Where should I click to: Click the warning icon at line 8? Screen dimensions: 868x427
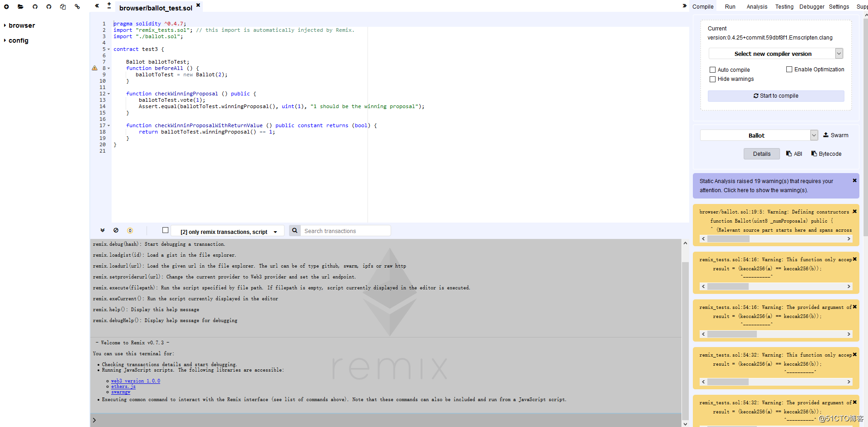(94, 68)
